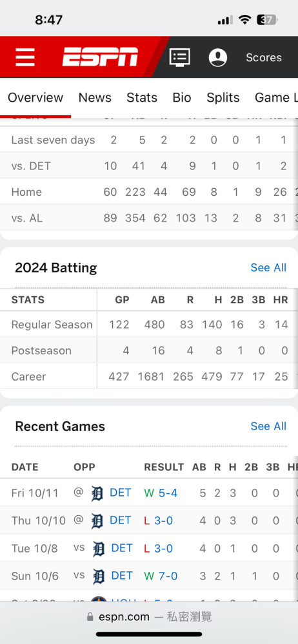See All for 2024 Batting
The width and height of the screenshot is (298, 644).
pyautogui.click(x=268, y=267)
